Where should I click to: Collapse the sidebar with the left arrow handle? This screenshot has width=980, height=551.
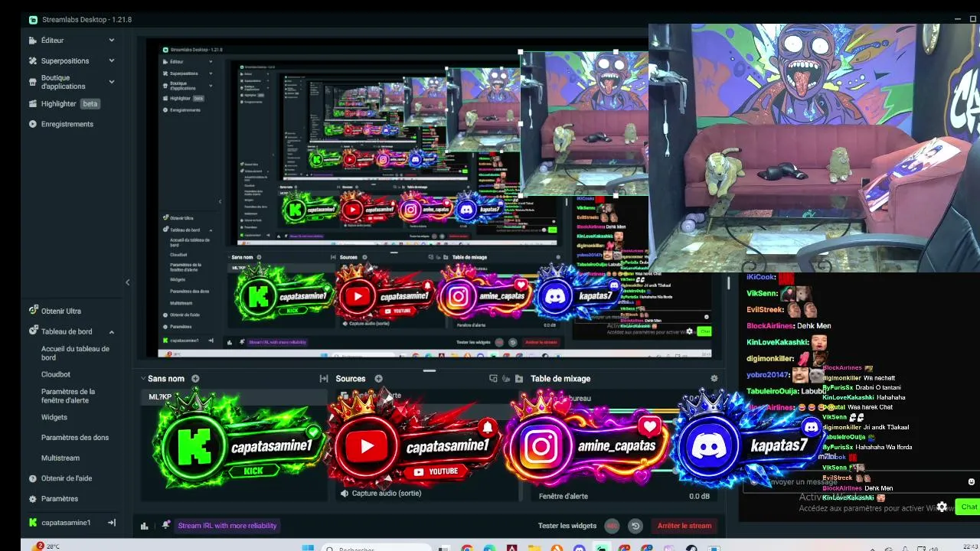coord(128,282)
